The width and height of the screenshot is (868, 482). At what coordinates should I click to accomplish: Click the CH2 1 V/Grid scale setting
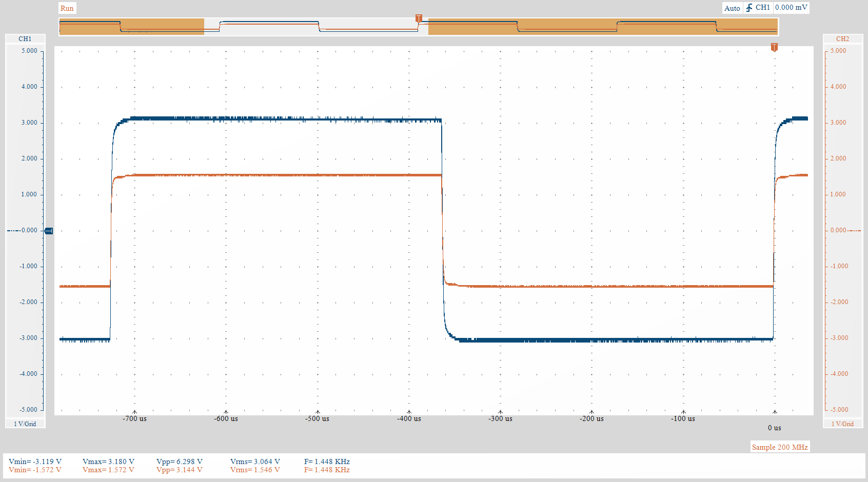pyautogui.click(x=842, y=424)
